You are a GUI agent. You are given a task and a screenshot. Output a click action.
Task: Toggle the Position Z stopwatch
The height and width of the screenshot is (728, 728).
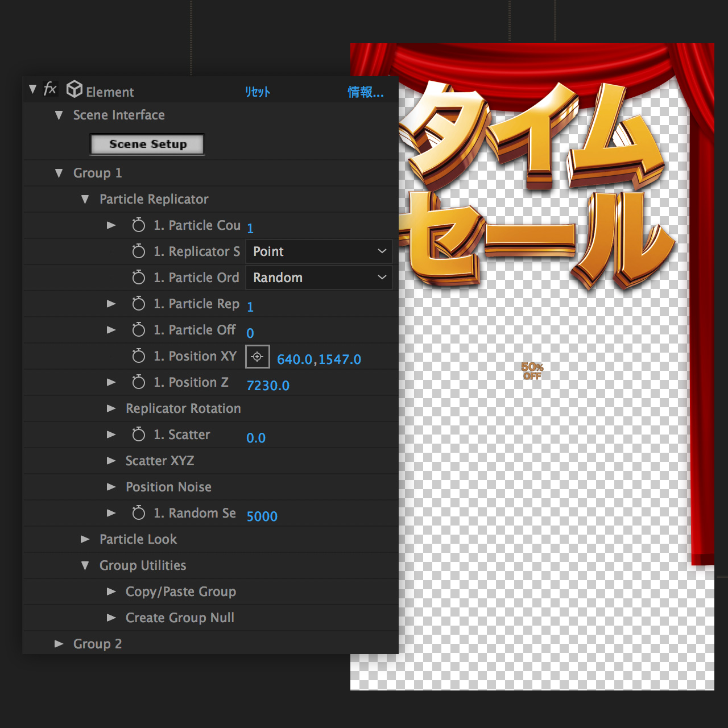click(x=138, y=382)
